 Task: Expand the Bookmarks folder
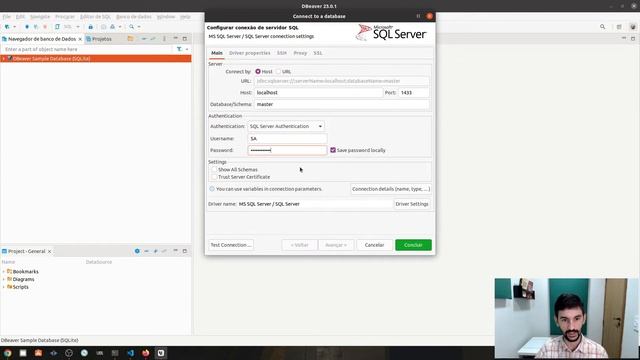coord(4,271)
